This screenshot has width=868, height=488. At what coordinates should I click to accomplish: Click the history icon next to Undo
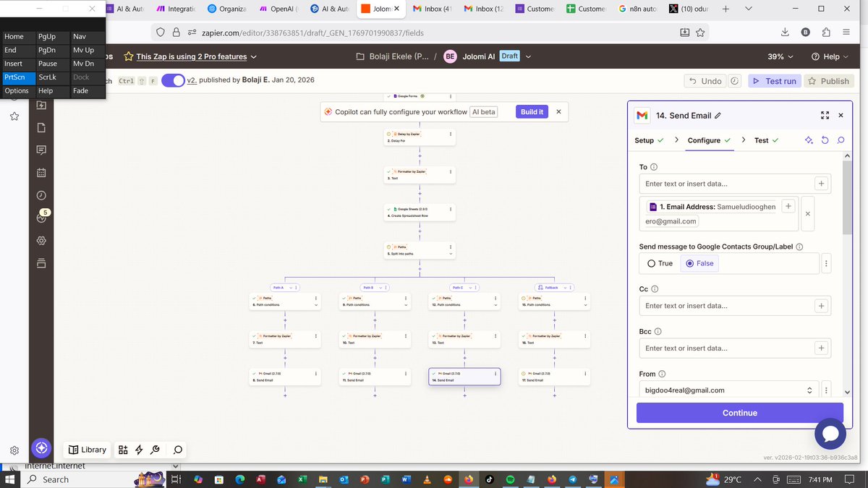pyautogui.click(x=735, y=81)
